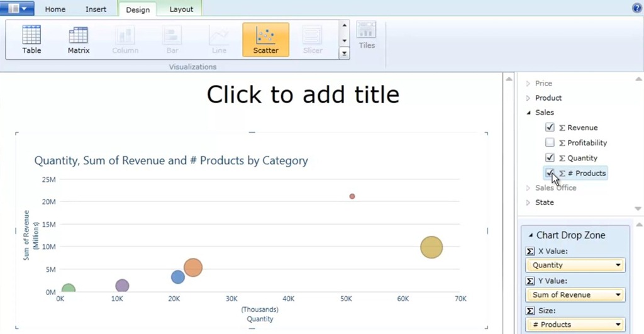Open the Design tab
The width and height of the screenshot is (644, 334).
tap(138, 9)
